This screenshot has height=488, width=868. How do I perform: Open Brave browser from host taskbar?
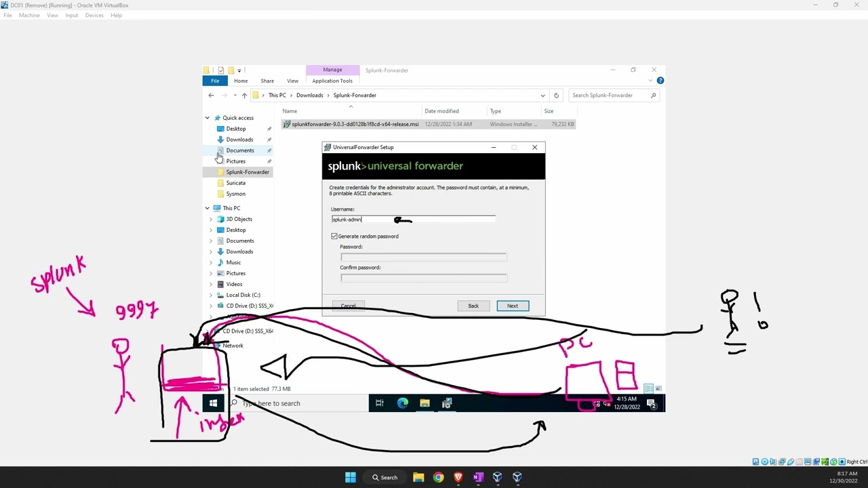pyautogui.click(x=458, y=477)
